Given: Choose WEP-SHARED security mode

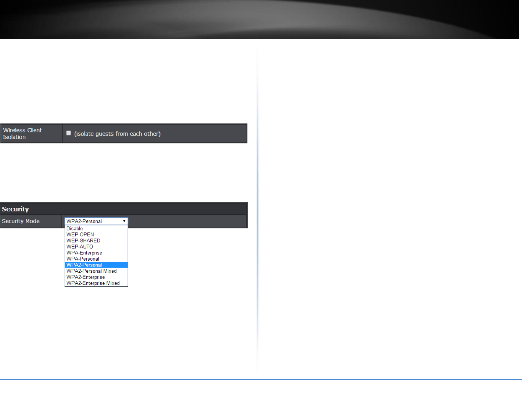Looking at the screenshot, I should pos(96,241).
